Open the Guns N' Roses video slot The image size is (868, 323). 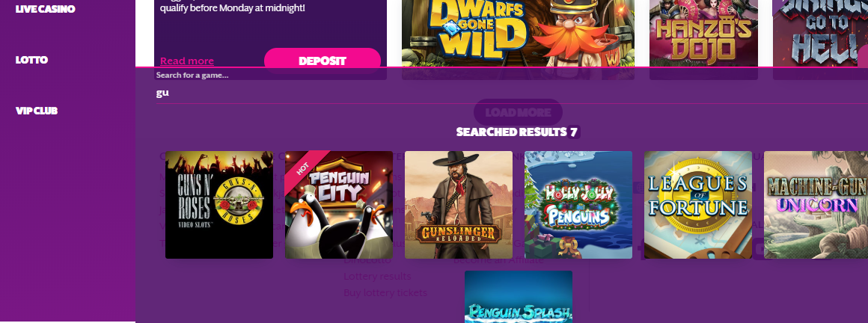click(219, 205)
